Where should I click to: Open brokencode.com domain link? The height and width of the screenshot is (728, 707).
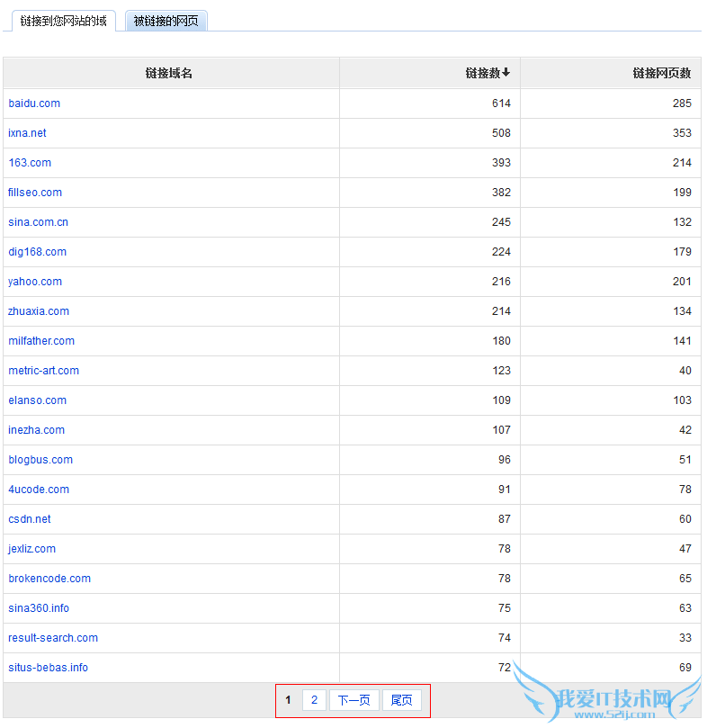[49, 579]
